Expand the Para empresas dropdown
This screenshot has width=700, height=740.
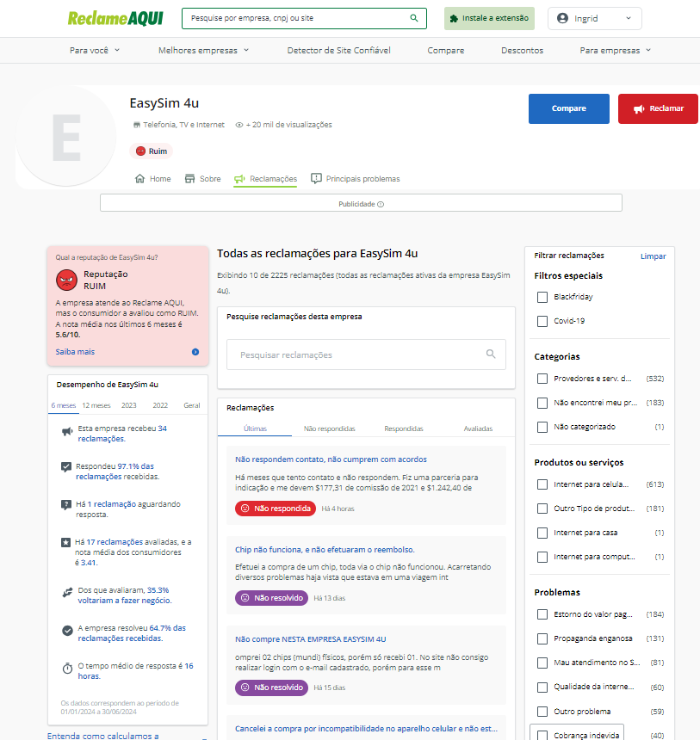pyautogui.click(x=616, y=50)
